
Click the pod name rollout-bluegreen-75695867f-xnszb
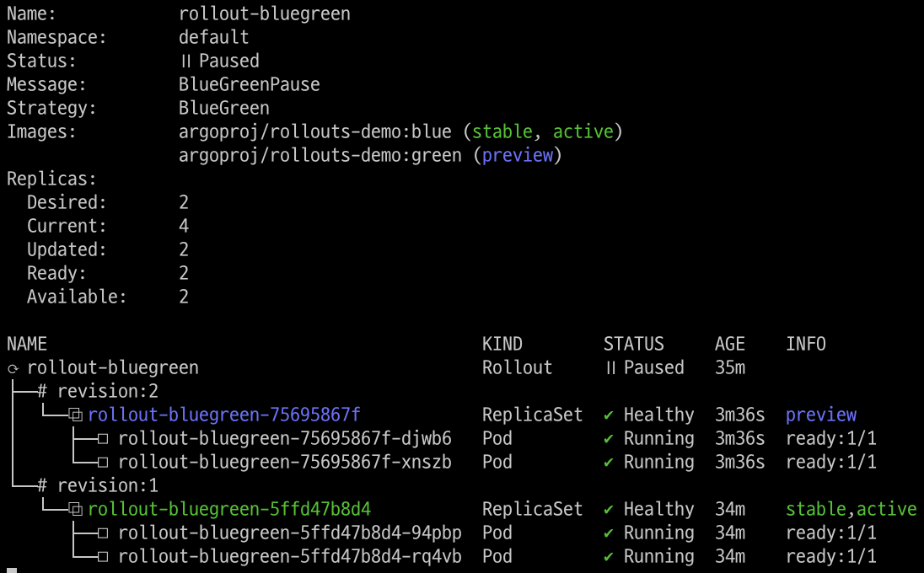[x=285, y=462]
